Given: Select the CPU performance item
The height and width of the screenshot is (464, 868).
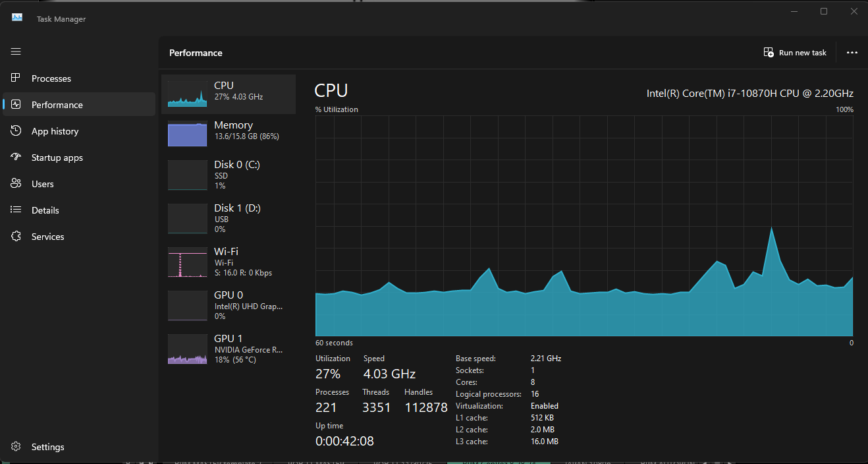Looking at the screenshot, I should [229, 94].
